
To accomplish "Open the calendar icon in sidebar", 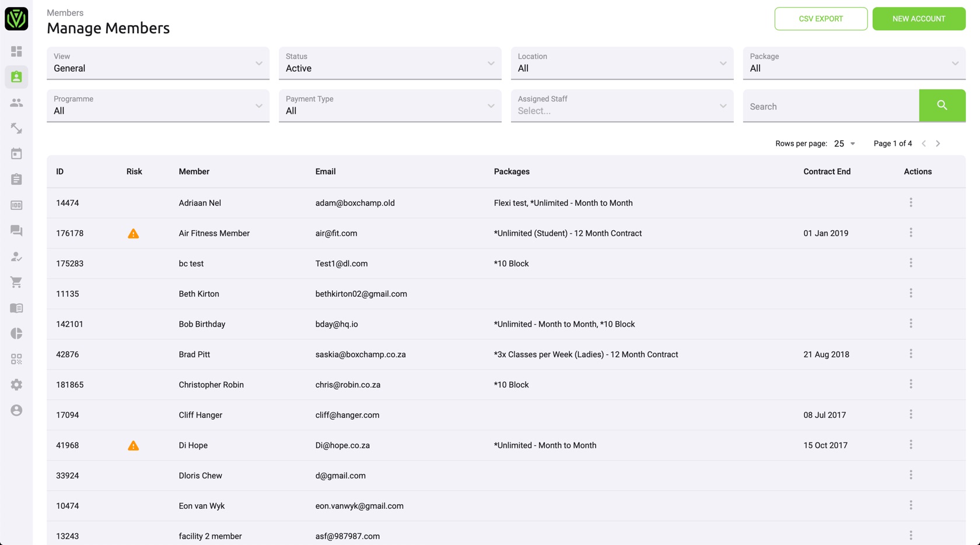I will (16, 154).
